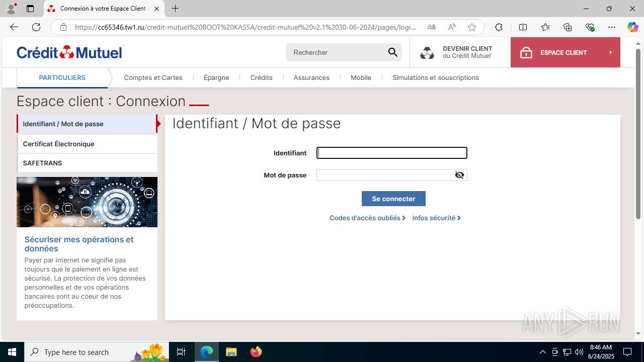Close the Connexion à votre Espace Client tab
Viewport: 644px width, 362px height.
pyautogui.click(x=156, y=9)
